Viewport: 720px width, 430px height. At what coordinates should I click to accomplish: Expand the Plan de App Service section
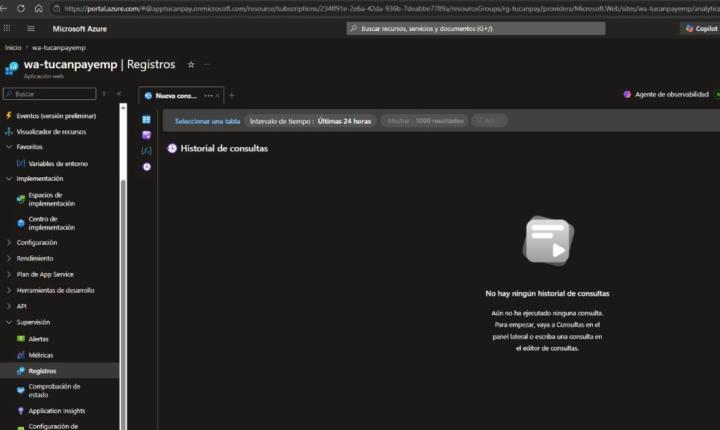click(9, 274)
